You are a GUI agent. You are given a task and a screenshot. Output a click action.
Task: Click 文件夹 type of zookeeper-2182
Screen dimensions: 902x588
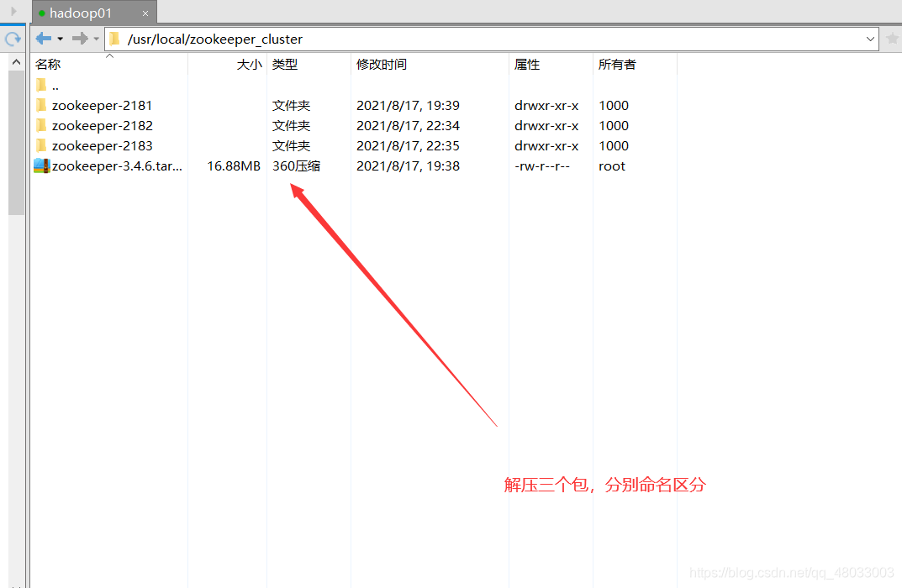[291, 126]
